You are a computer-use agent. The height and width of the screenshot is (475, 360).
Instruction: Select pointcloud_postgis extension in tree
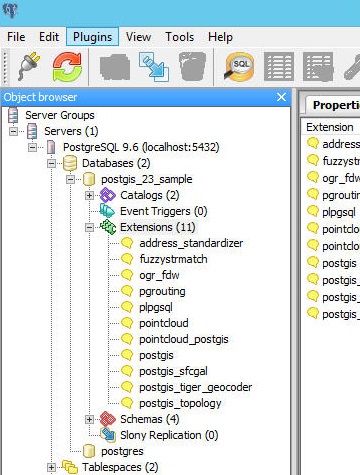[x=184, y=339]
